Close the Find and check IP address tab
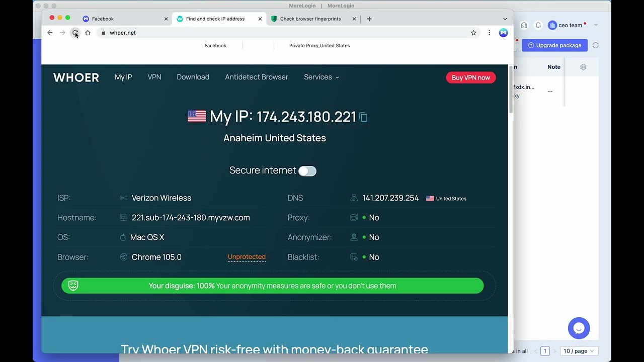This screenshot has width=644, height=362. [x=260, y=19]
